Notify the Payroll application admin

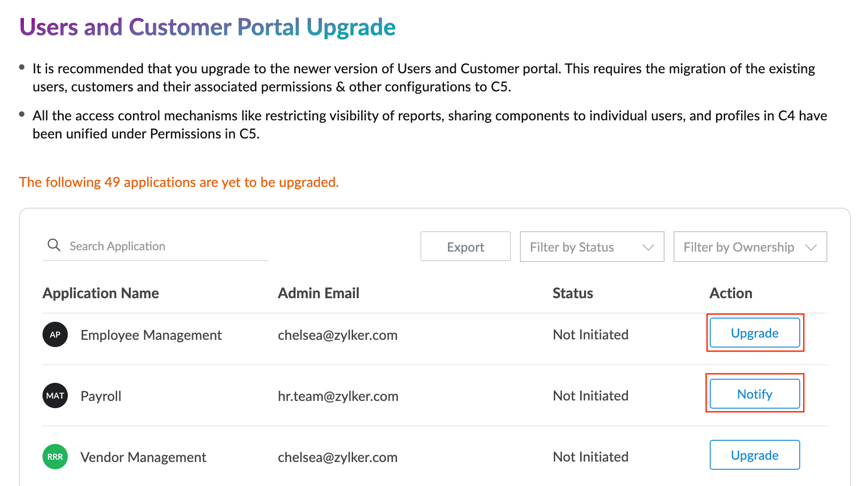[x=755, y=394]
